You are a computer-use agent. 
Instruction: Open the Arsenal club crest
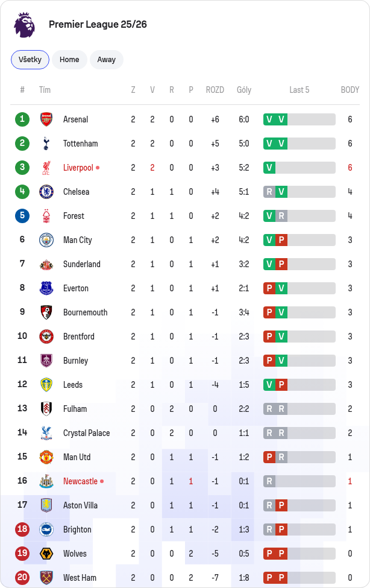[46, 119]
